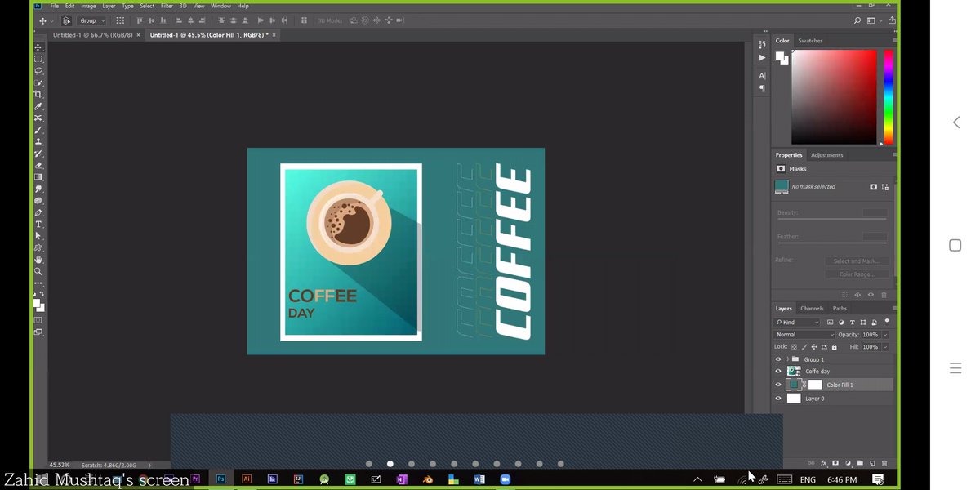The image size is (980, 490).
Task: Expand the Group 1 layer group
Action: pyautogui.click(x=787, y=359)
